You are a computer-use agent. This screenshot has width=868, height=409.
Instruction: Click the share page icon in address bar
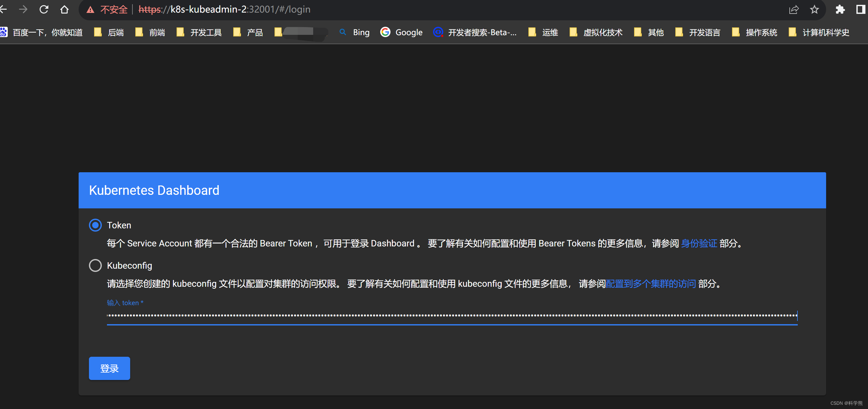coord(794,9)
